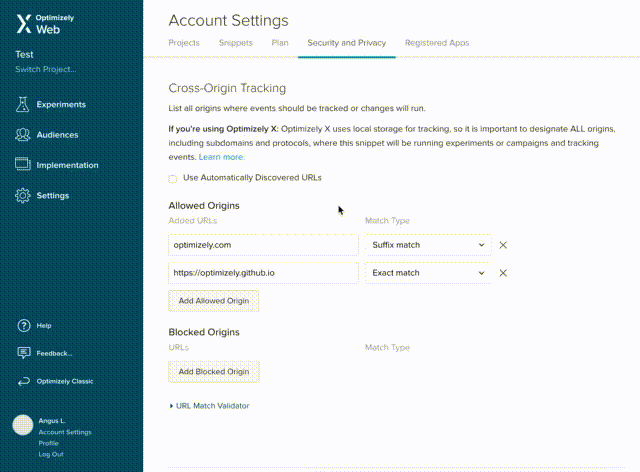
Task: Remove the optimizely.github.io origin row
Action: 503,273
